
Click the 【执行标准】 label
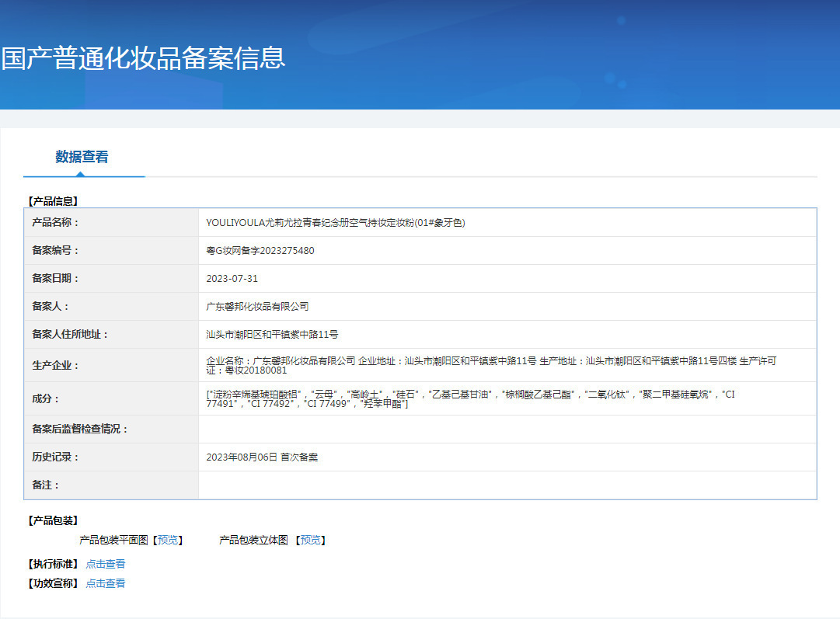[x=53, y=564]
